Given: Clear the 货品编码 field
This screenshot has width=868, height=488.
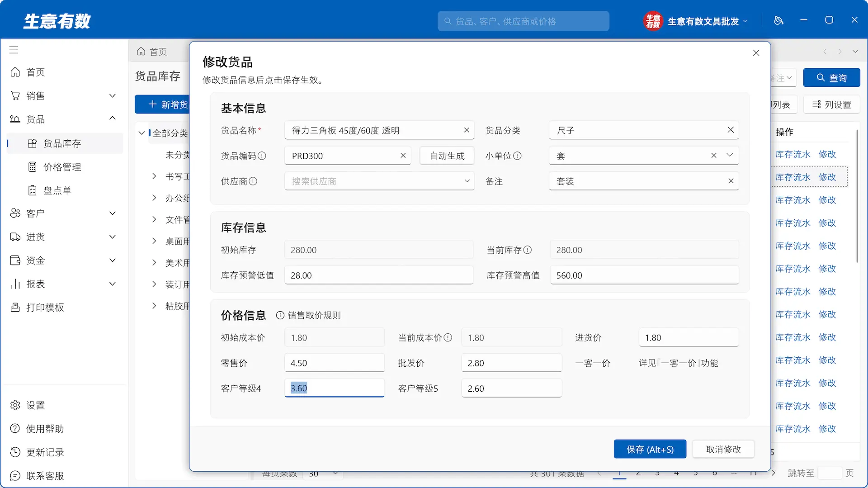Looking at the screenshot, I should click(x=403, y=156).
